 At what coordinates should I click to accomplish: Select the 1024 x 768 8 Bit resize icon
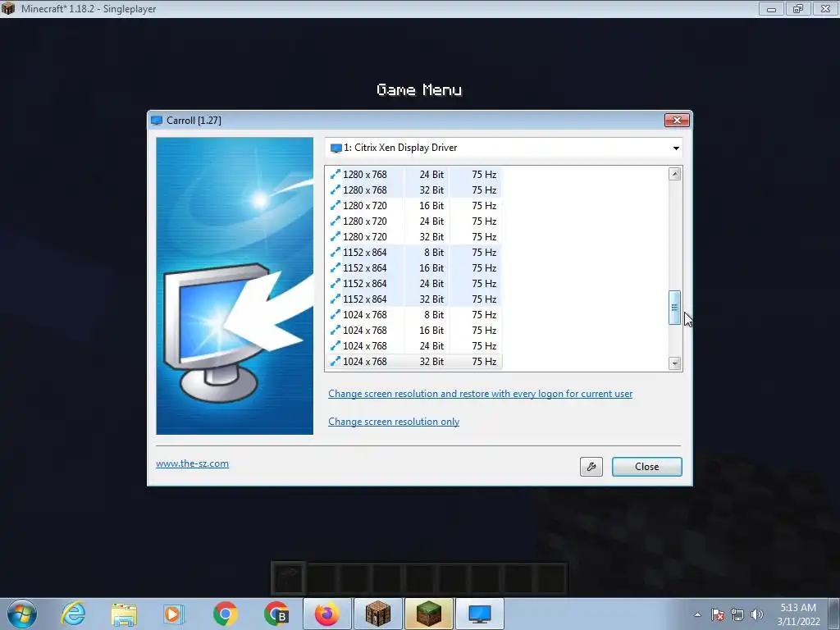tap(335, 314)
